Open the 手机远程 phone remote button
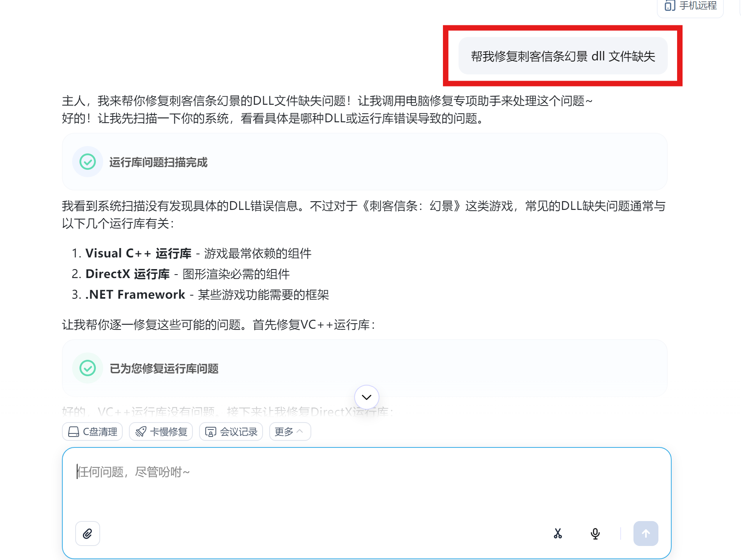Viewport: 741px width, 560px height. pos(690,6)
